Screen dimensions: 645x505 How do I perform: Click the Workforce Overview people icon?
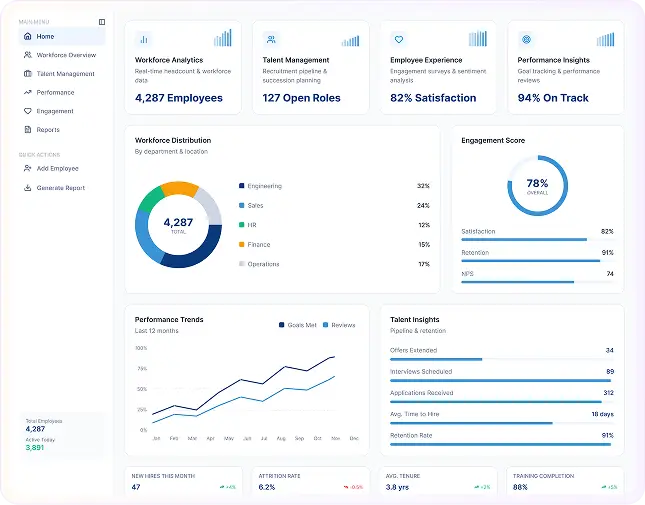(x=28, y=55)
